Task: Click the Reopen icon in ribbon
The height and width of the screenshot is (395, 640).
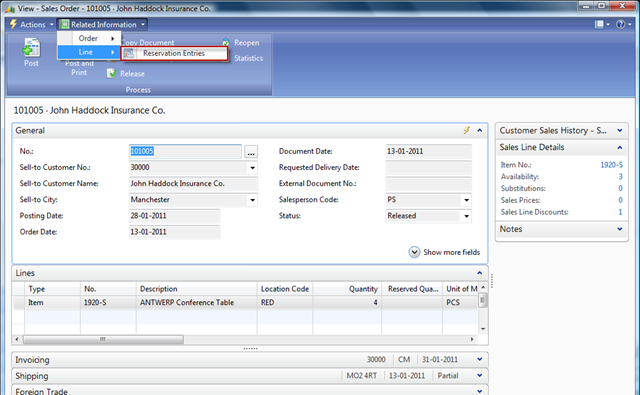Action: pos(226,42)
